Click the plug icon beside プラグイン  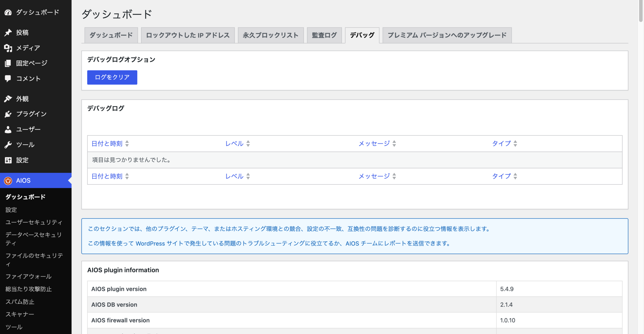pyautogui.click(x=8, y=114)
